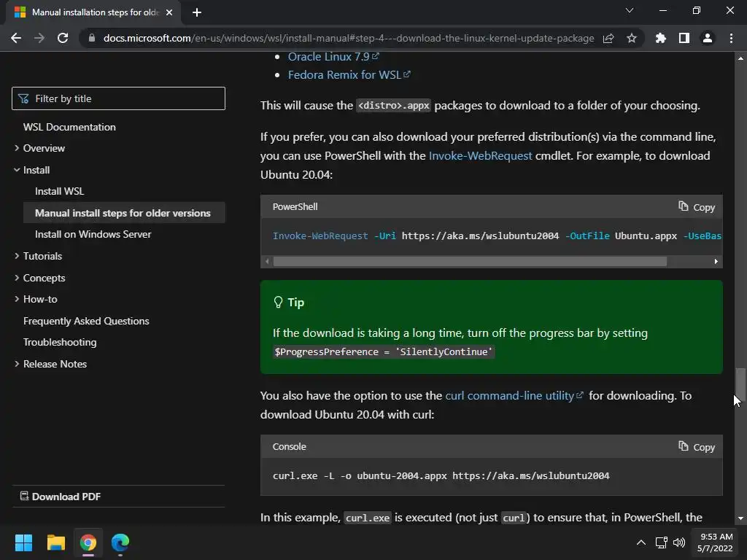Open the curl command-line utility link
Viewport: 747px width, 560px height.
tap(514, 396)
